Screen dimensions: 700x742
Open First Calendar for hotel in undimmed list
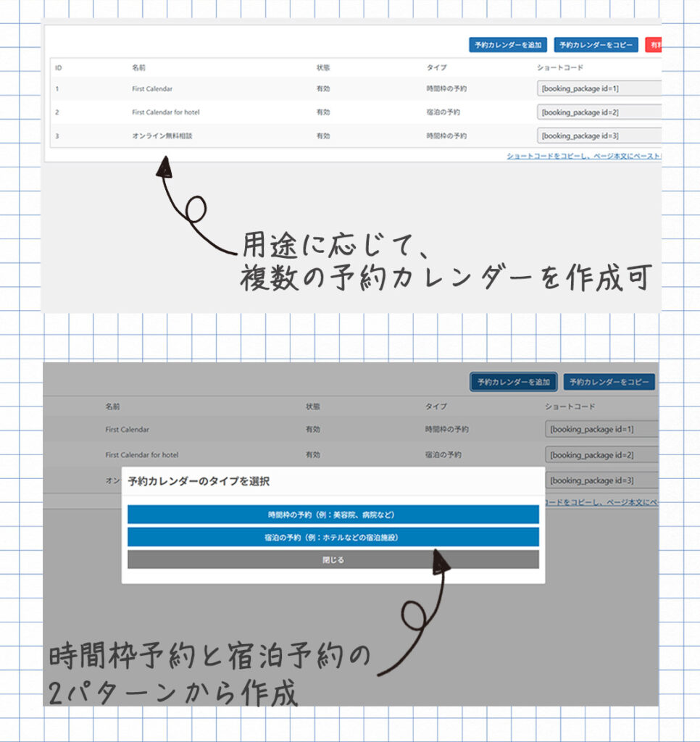click(166, 112)
